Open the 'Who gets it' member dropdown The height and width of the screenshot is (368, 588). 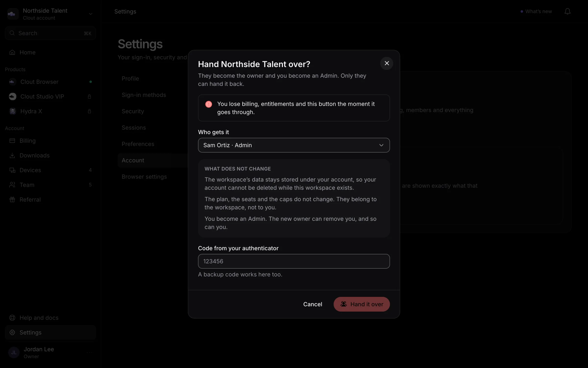click(294, 145)
